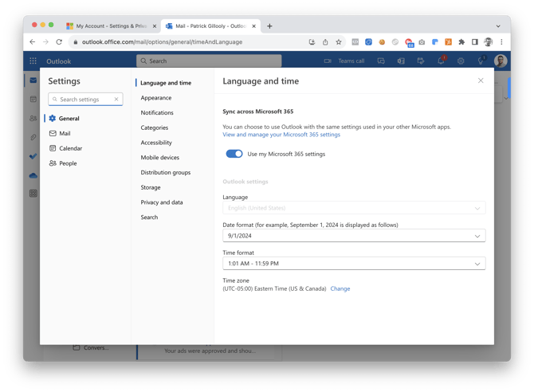
Task: Click the Search settings input field
Action: (84, 100)
